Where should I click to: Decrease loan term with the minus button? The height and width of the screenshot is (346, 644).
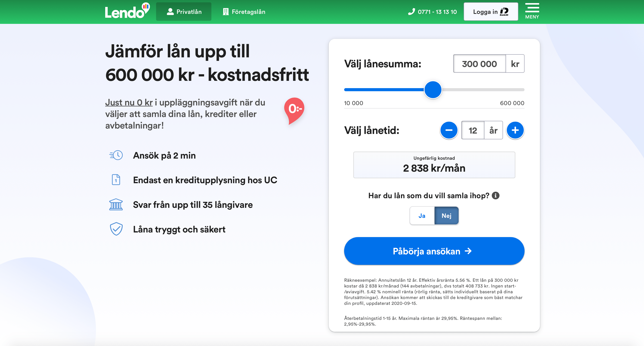(x=449, y=130)
